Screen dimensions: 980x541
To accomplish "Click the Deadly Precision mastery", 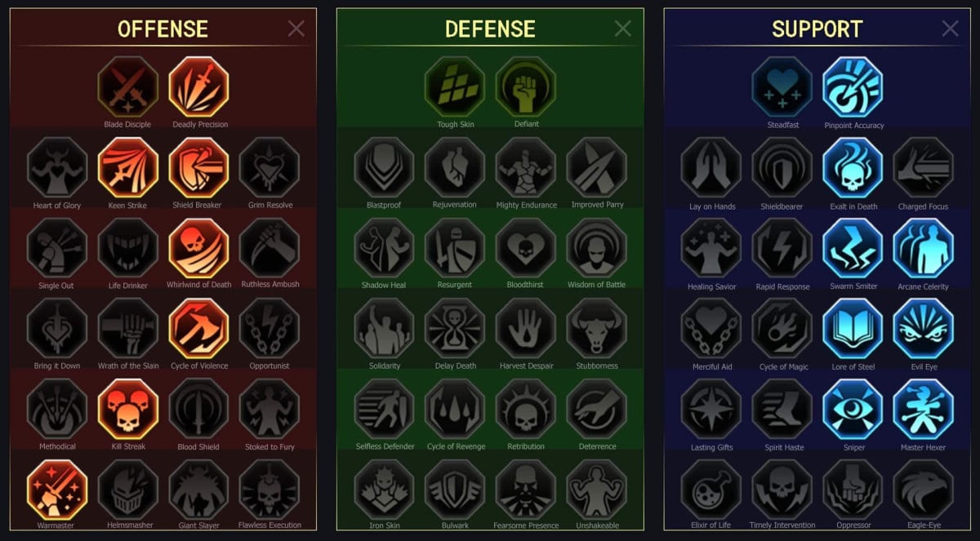I will 199,86.
